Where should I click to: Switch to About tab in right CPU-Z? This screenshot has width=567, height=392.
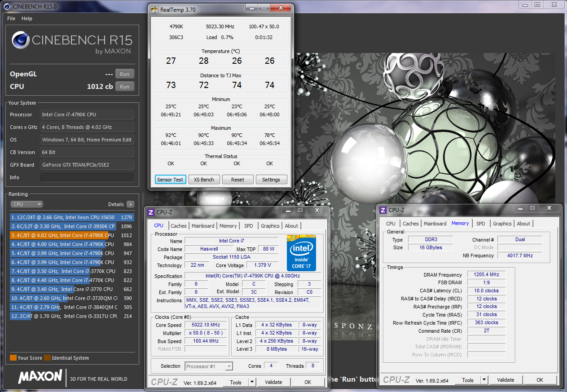click(x=523, y=224)
